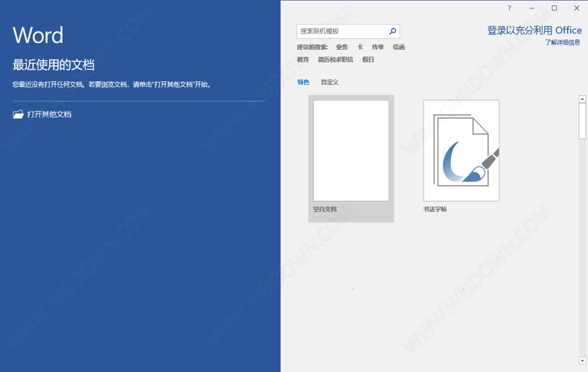The image size is (588, 372).
Task: Click the search magnifier icon
Action: pyautogui.click(x=393, y=31)
